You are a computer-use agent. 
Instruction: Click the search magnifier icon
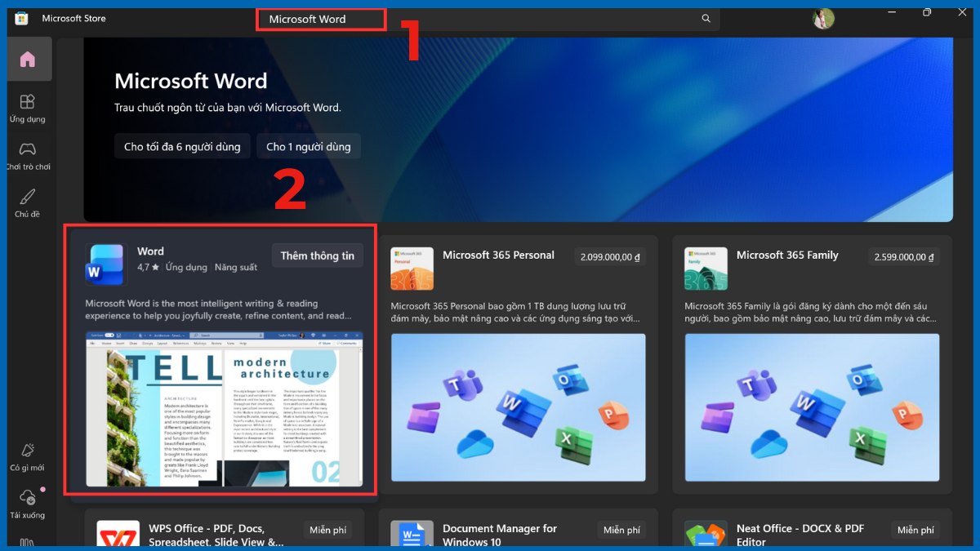point(706,18)
